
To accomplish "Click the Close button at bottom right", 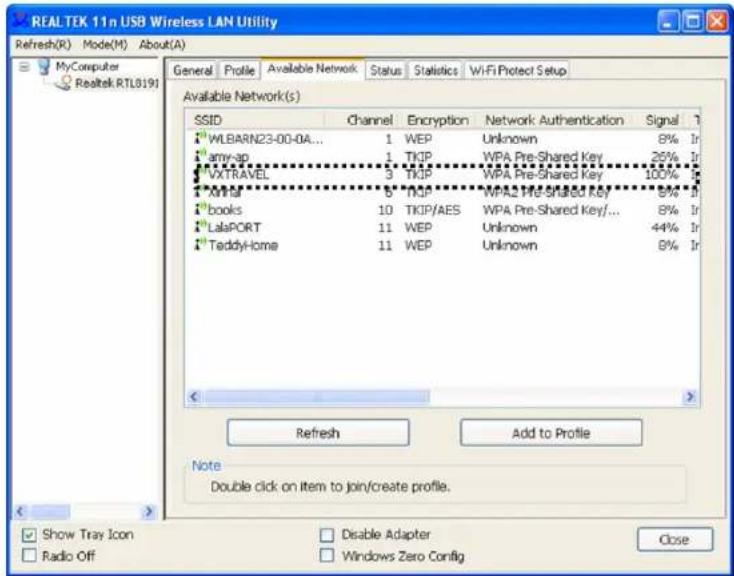I will tap(675, 540).
